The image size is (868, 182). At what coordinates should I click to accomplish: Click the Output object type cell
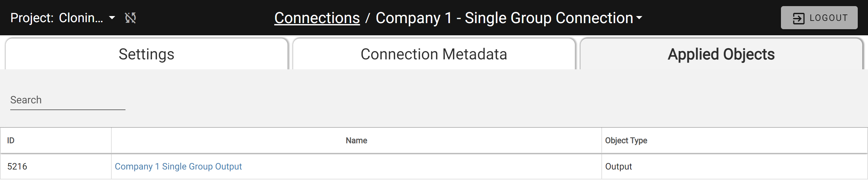point(734,167)
